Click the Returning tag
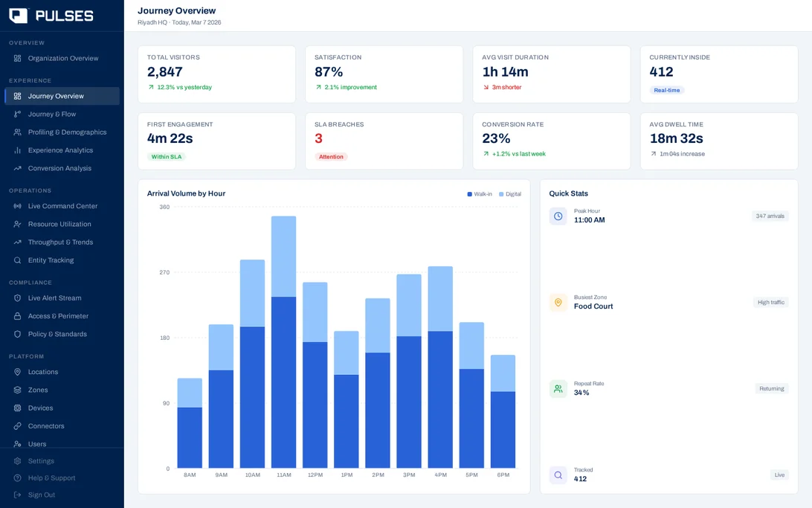This screenshot has height=508, width=812. (772, 388)
